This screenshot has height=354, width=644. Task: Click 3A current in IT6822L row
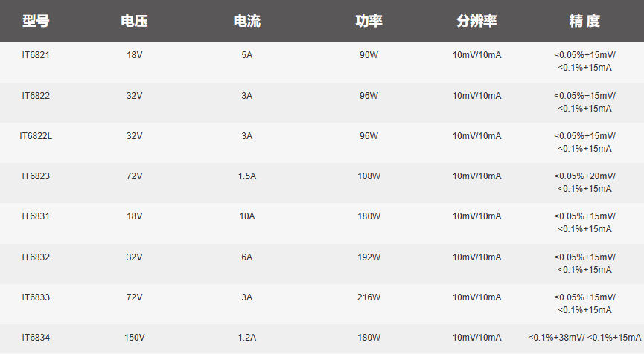247,136
